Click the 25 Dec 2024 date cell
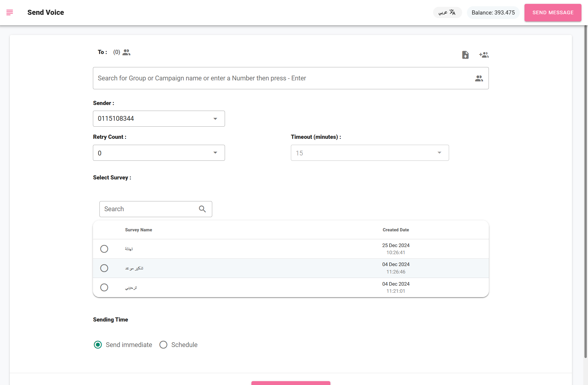 point(396,249)
